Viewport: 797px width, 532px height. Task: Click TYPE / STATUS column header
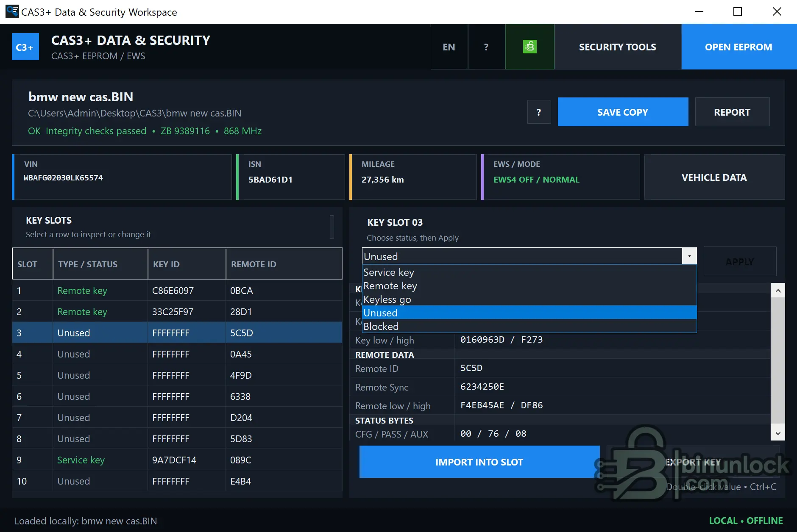tap(100, 264)
